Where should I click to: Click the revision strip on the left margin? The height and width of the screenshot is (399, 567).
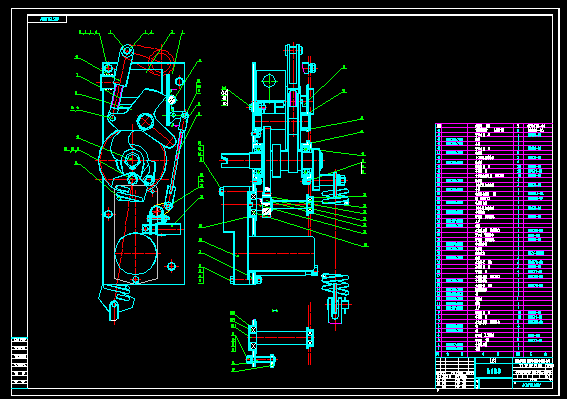20,362
